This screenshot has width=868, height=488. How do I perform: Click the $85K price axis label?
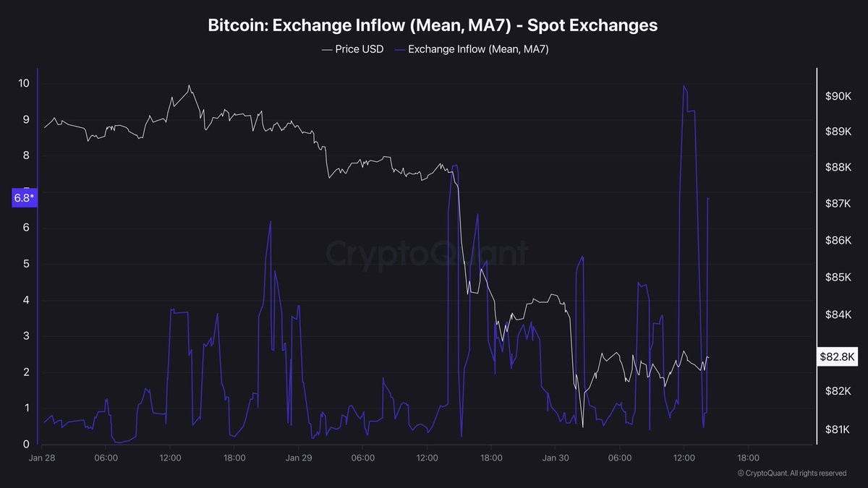(x=838, y=278)
